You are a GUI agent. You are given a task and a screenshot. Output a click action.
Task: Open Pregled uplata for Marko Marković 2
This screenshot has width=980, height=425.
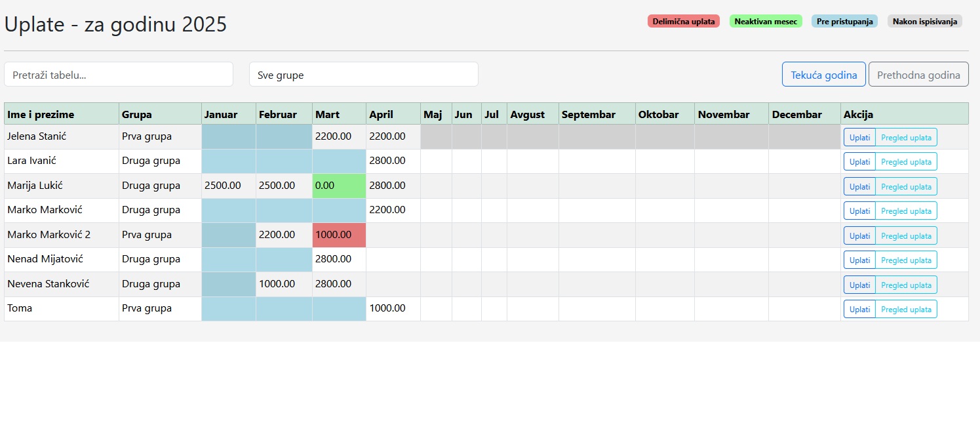pyautogui.click(x=906, y=235)
